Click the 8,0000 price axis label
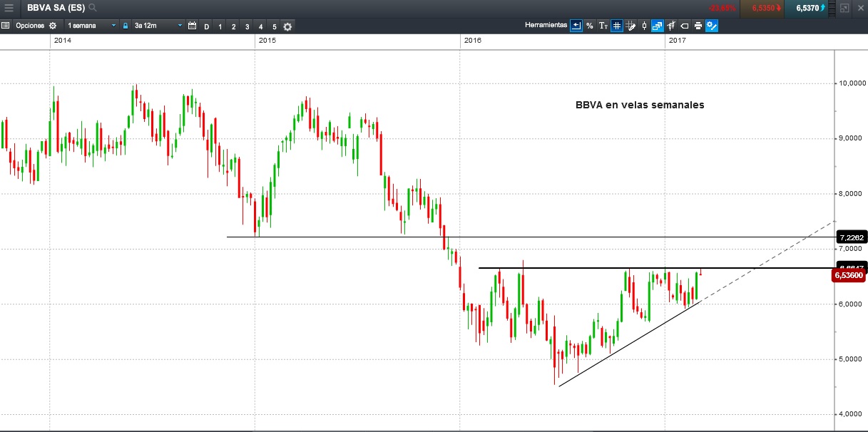 click(851, 193)
